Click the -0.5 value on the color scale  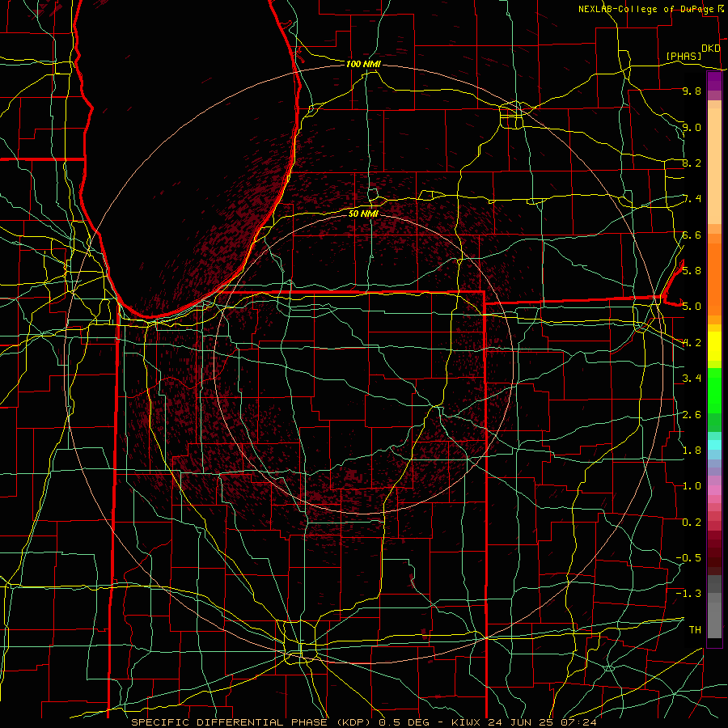tap(688, 557)
